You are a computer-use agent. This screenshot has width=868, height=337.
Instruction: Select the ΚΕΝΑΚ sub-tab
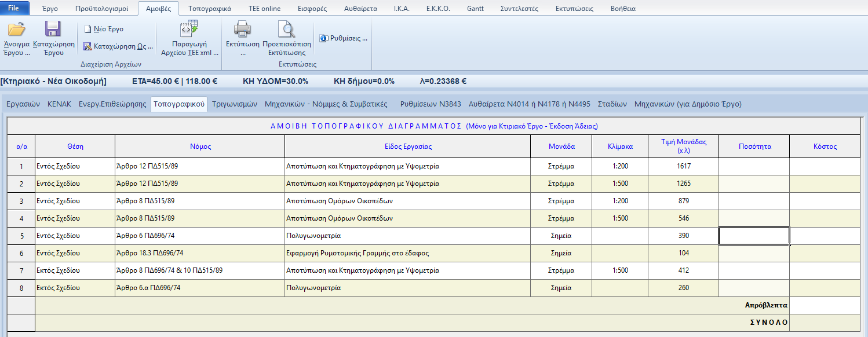(x=59, y=104)
